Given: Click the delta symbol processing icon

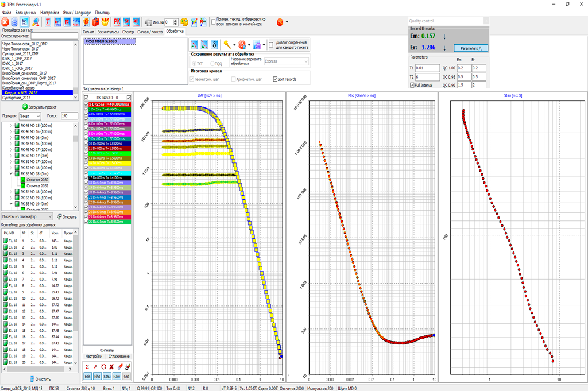Looking at the screenshot, I should [x=214, y=44].
